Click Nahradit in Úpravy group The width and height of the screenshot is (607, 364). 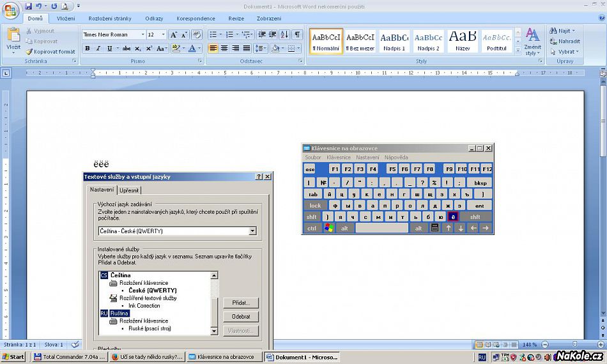[x=565, y=41]
